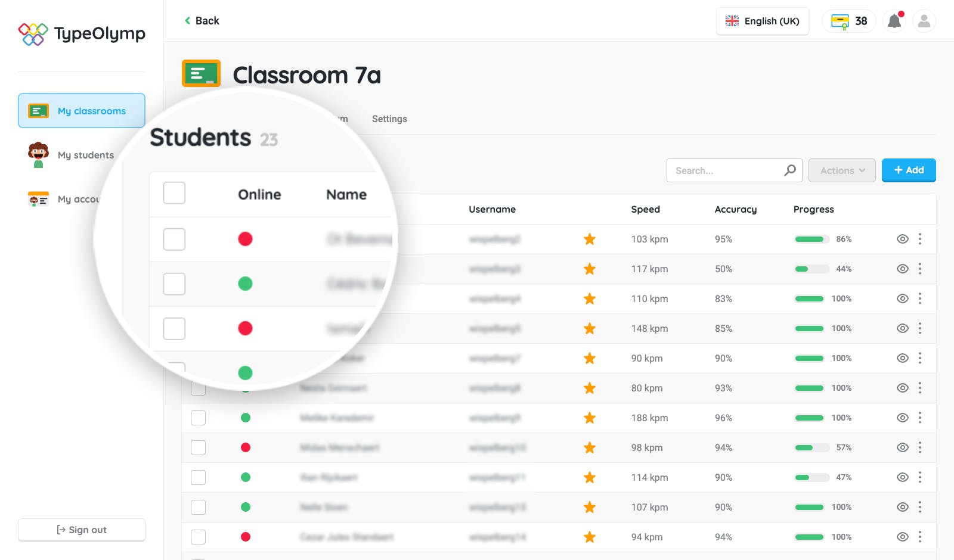Click the 57% progress bar
The image size is (954, 560).
(x=811, y=447)
